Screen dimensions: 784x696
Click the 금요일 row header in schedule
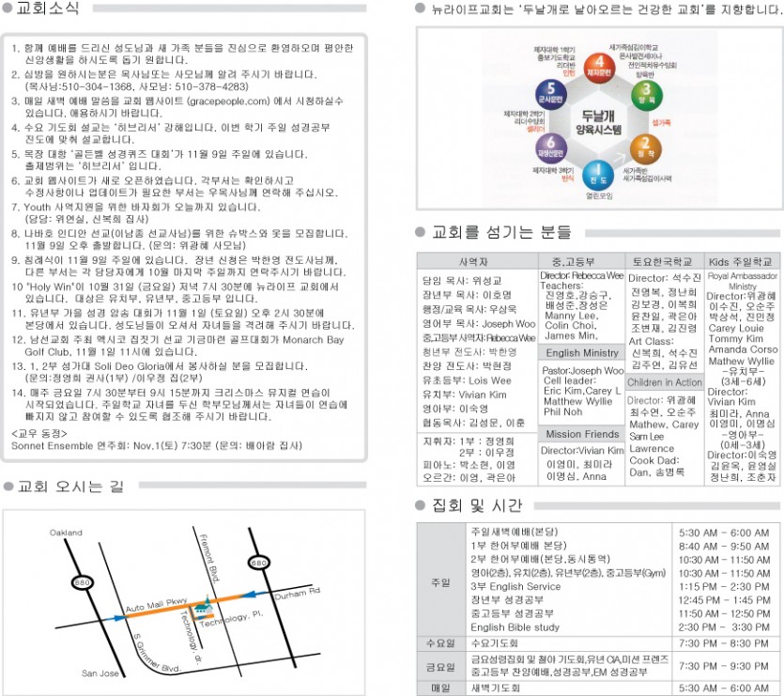click(440, 667)
